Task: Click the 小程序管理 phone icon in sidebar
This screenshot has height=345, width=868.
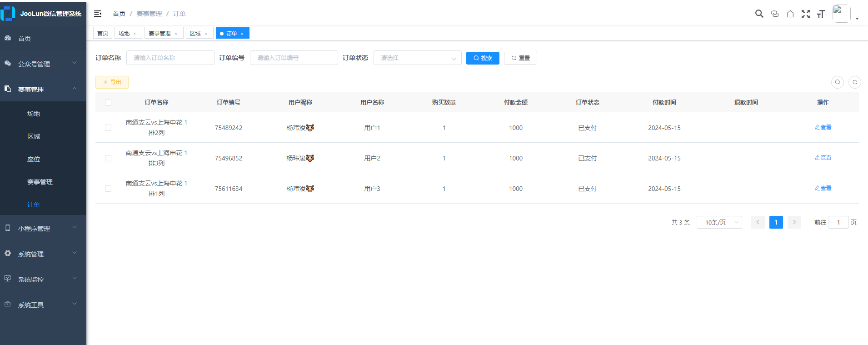Action: 8,228
